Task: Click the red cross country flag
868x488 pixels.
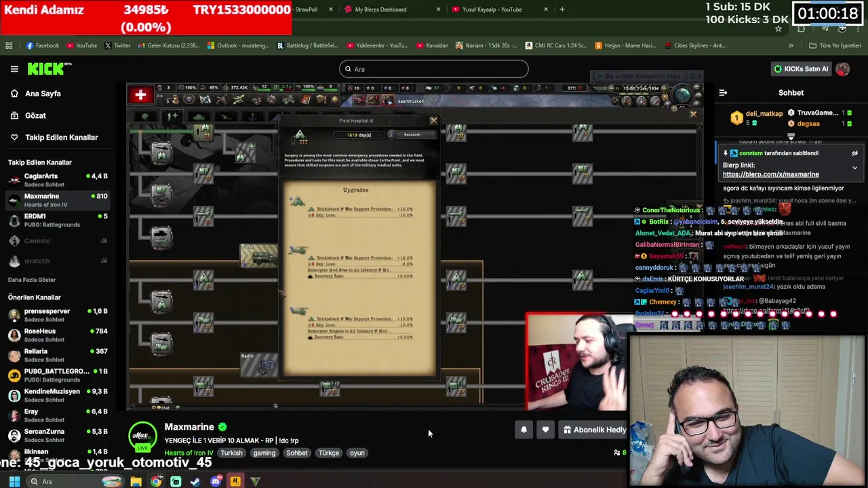Action: pos(140,96)
